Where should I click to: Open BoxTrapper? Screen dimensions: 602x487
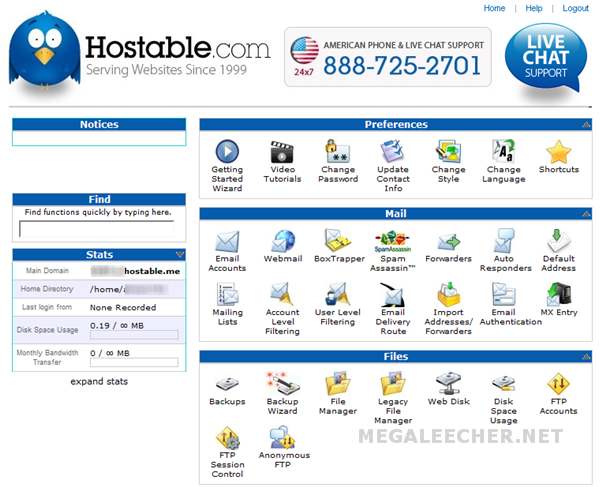click(339, 246)
